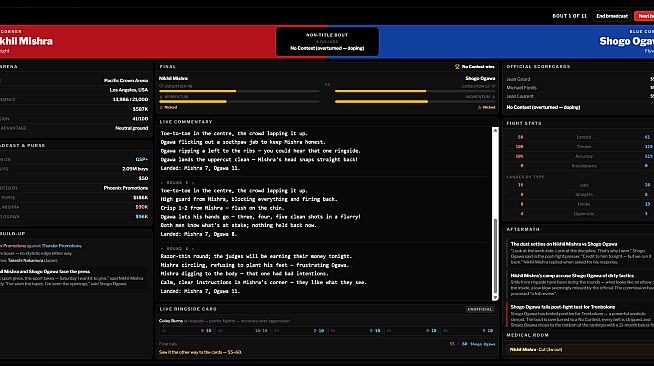Click the momentum icon under Nikhil Mishra
654x366 pixels.
tap(161, 97)
